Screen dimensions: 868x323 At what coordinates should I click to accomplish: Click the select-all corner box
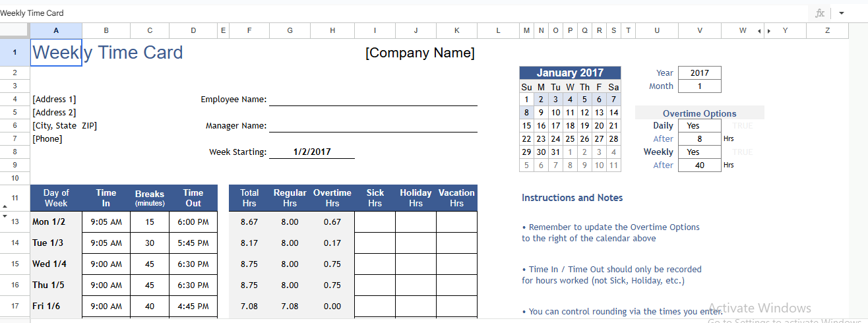[x=15, y=30]
